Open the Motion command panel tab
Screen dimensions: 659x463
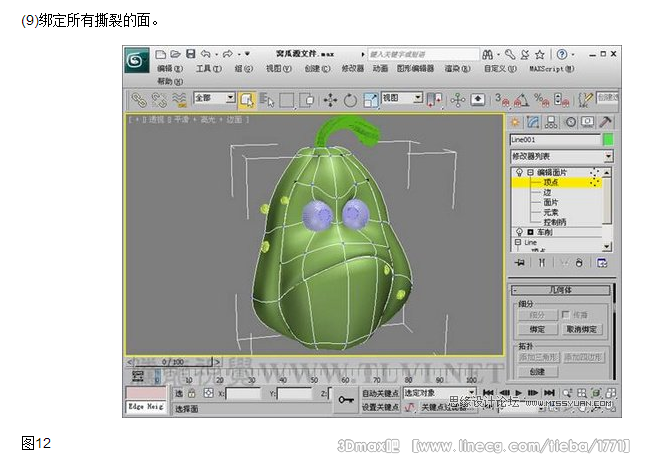(x=570, y=122)
